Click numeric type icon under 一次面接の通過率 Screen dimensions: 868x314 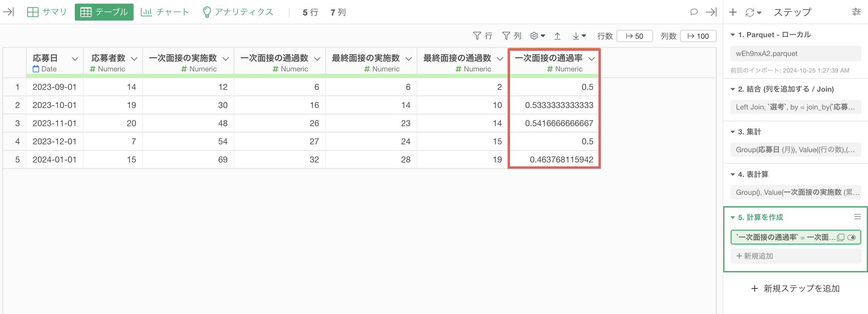pos(550,69)
